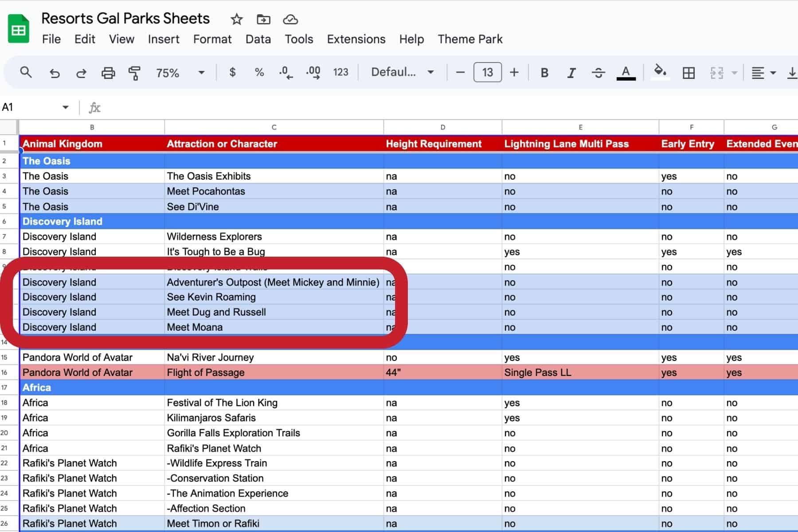The image size is (798, 532).
Task: Star the Resorts Gal Parks Sheets document
Action: click(237, 19)
